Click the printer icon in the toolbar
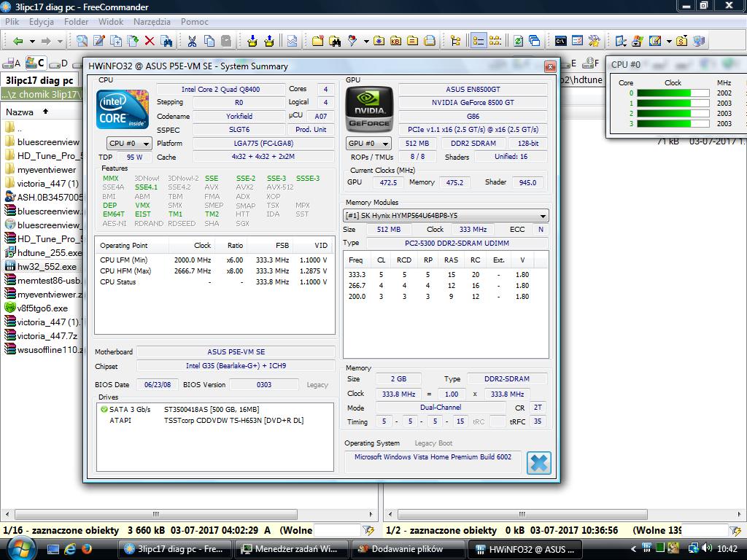Viewport: 747px width, 560px height. tap(430, 41)
